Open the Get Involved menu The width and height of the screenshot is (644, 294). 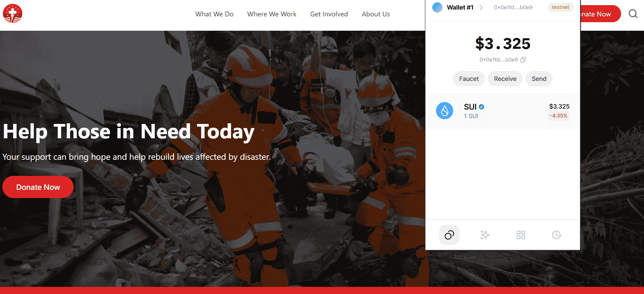pyautogui.click(x=329, y=14)
